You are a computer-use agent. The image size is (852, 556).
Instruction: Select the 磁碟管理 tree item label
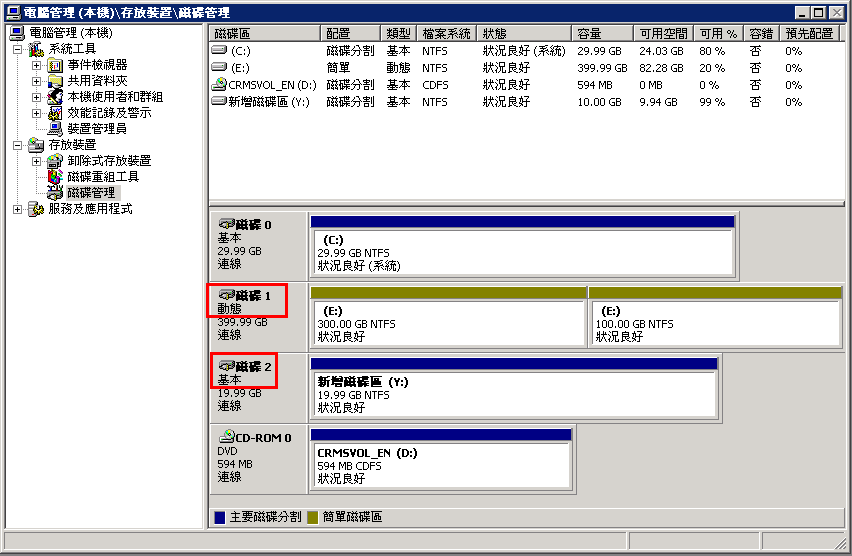pos(92,193)
